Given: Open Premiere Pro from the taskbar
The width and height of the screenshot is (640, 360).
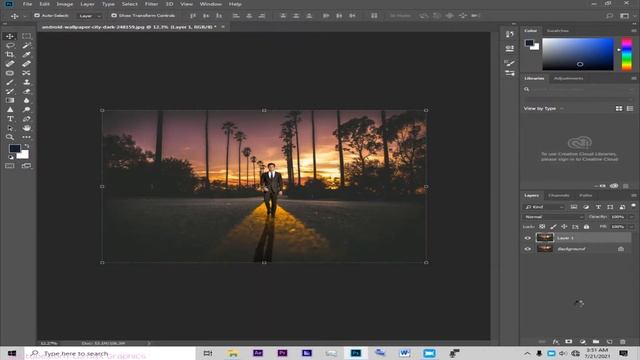Looking at the screenshot, I should [x=282, y=353].
